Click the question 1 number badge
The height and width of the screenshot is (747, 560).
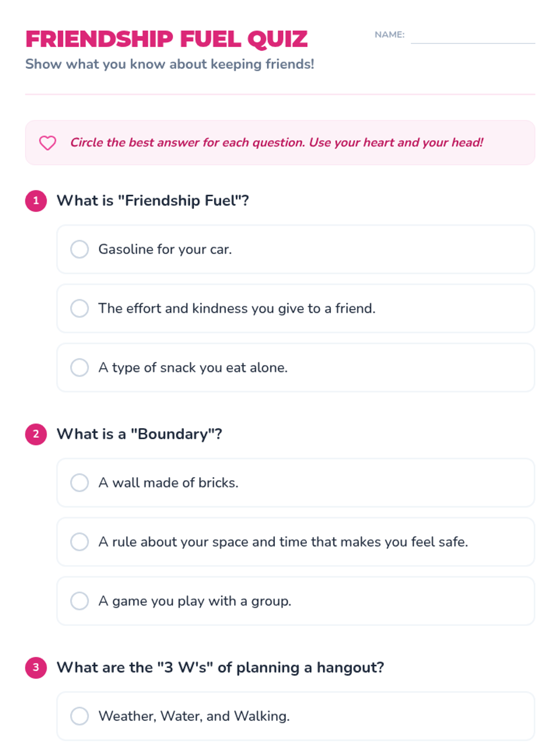coord(36,201)
